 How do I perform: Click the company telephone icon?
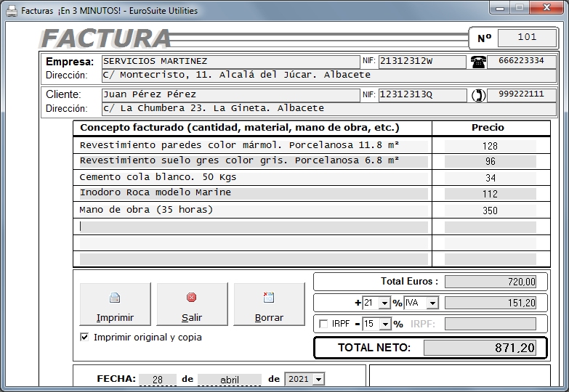click(477, 62)
